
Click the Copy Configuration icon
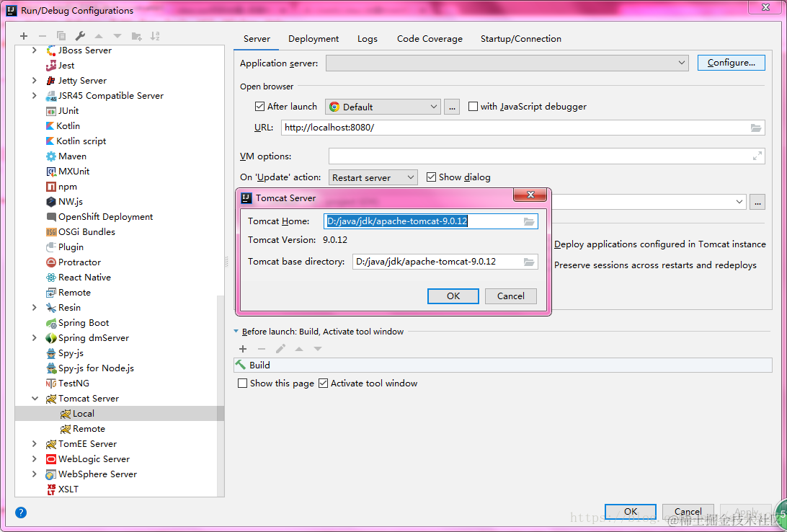pos(61,36)
